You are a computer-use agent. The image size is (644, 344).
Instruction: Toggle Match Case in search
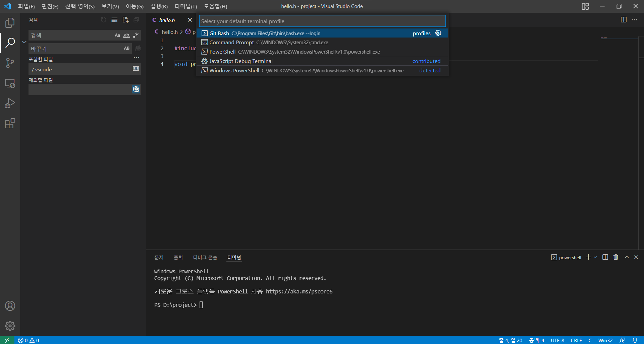[117, 35]
